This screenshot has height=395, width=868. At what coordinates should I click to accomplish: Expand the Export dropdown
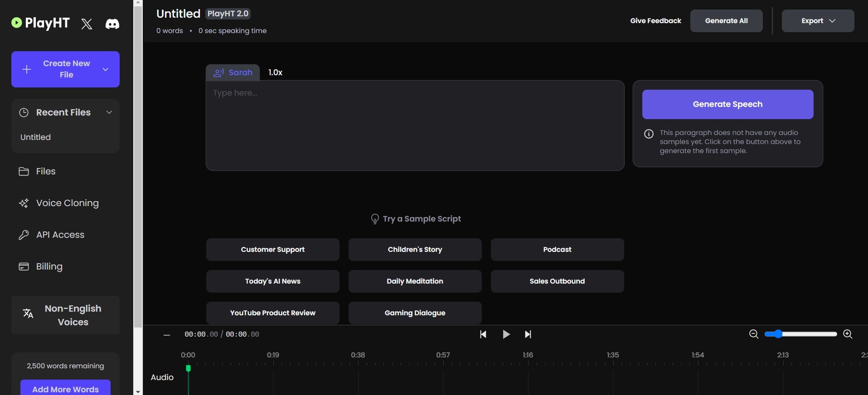point(818,21)
